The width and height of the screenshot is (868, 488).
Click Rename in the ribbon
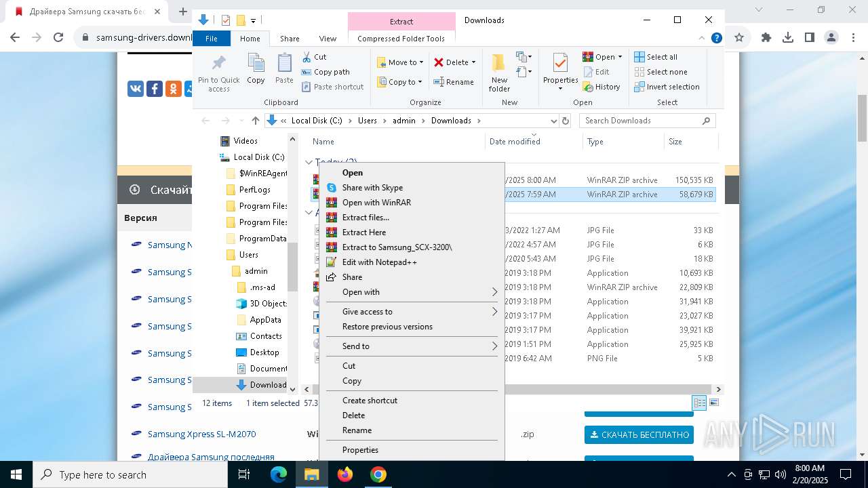[454, 82]
